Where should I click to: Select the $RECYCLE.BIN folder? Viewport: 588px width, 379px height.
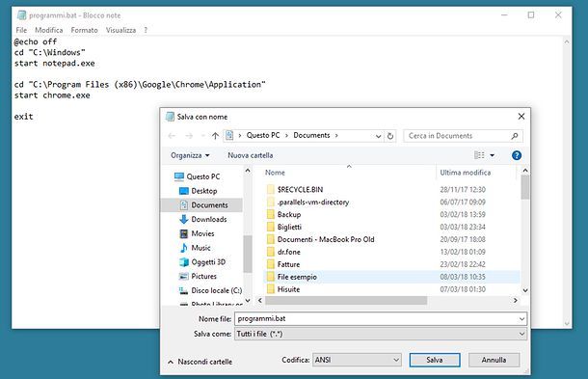coord(300,189)
